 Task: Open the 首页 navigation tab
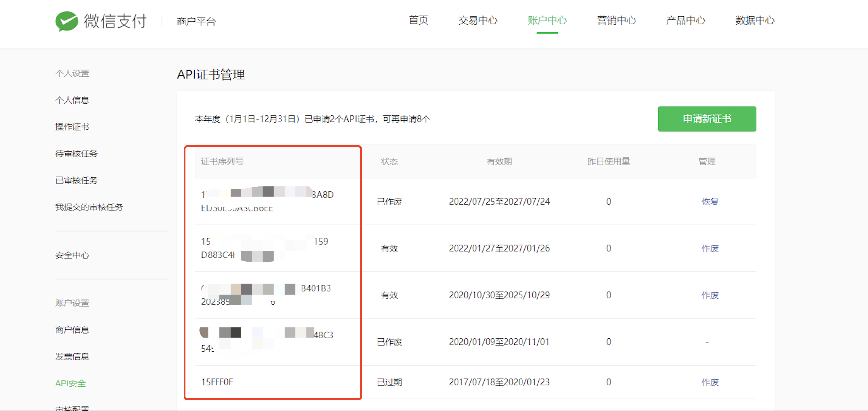pyautogui.click(x=418, y=20)
